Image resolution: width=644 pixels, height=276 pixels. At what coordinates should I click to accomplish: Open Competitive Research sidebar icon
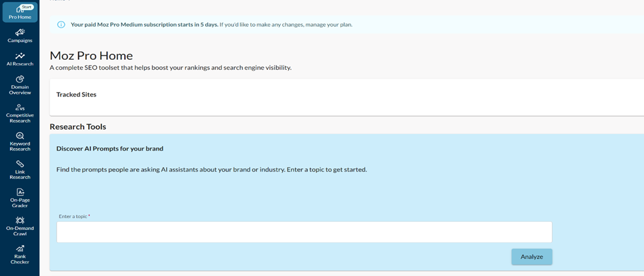click(x=20, y=108)
